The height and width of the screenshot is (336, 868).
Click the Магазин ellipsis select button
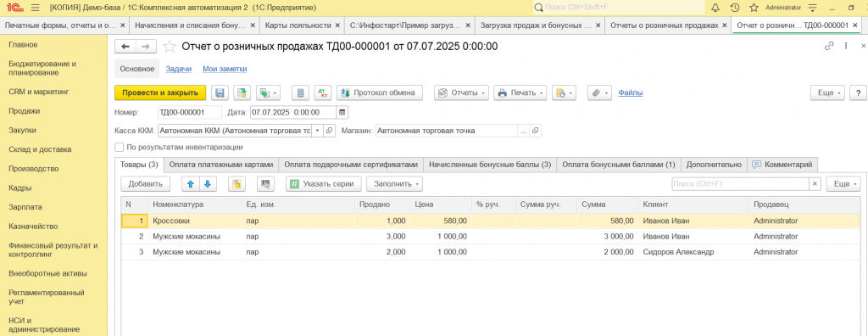pyautogui.click(x=523, y=131)
